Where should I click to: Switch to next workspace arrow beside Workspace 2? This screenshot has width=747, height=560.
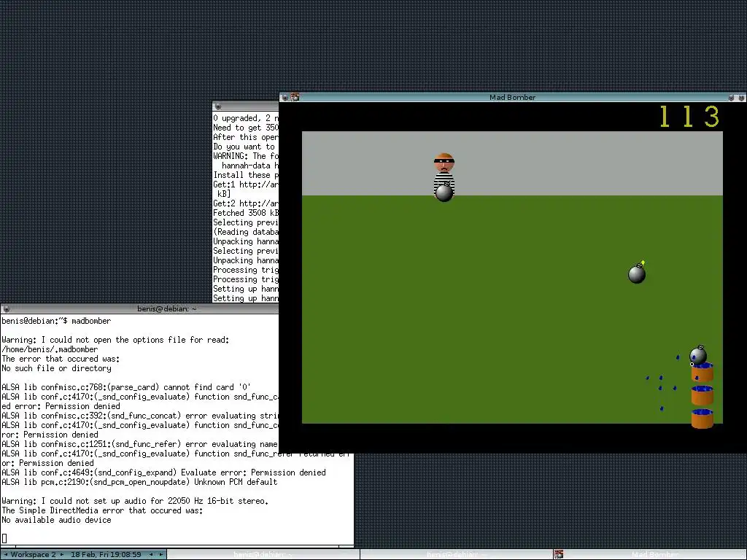click(62, 555)
